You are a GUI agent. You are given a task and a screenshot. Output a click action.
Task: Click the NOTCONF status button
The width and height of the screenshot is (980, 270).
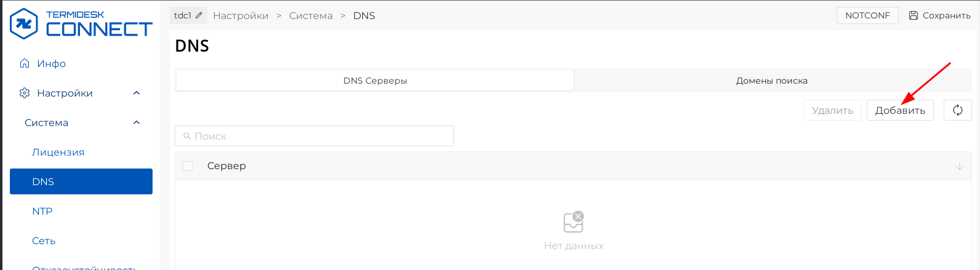coord(867,15)
